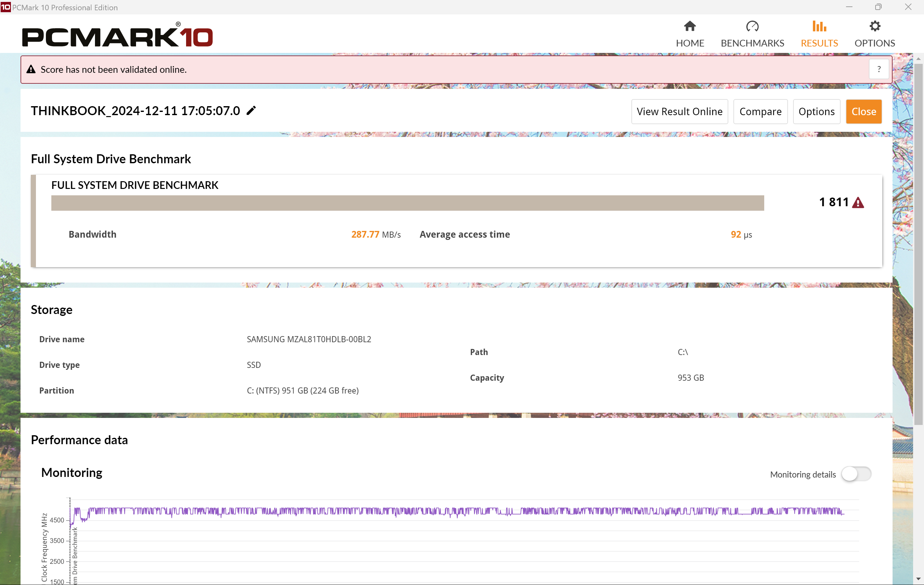Viewport: 924px width, 585px height.
Task: Click warning icon in validation banner
Action: (x=31, y=69)
